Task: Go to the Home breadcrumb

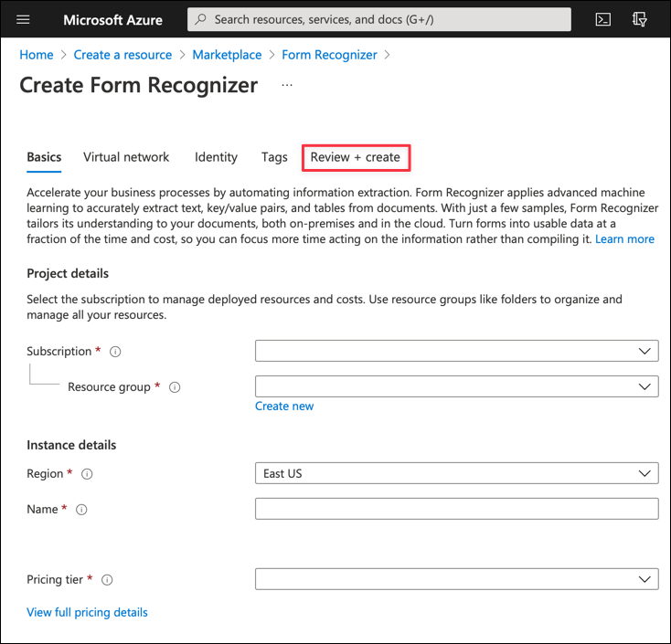Action: click(37, 55)
